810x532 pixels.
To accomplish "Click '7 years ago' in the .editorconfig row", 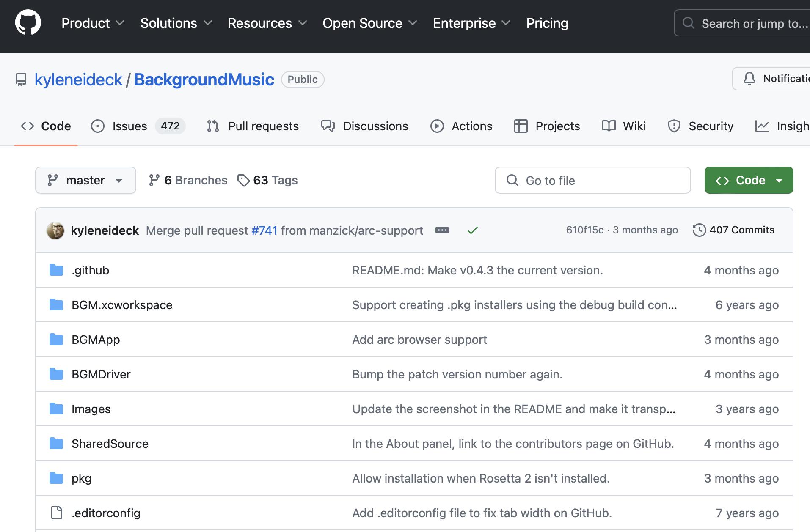I will (x=747, y=513).
